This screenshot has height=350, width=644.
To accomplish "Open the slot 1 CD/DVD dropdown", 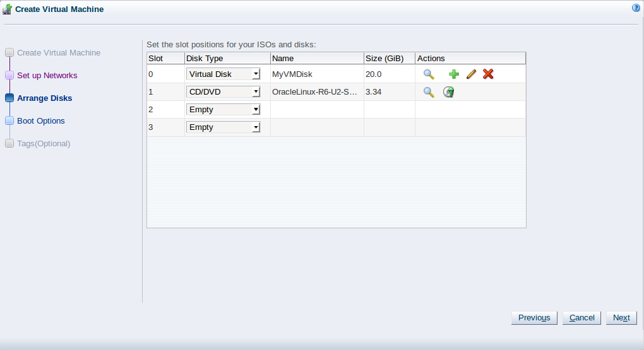I will pos(223,92).
